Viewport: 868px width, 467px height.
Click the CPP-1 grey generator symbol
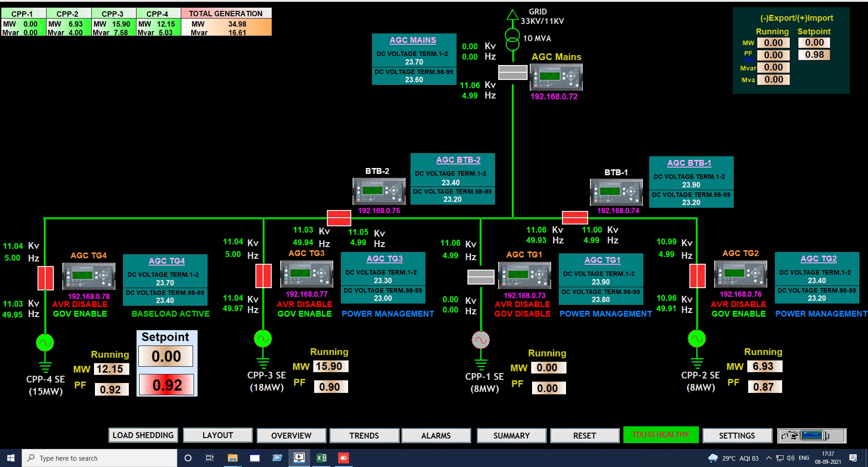coord(481,340)
